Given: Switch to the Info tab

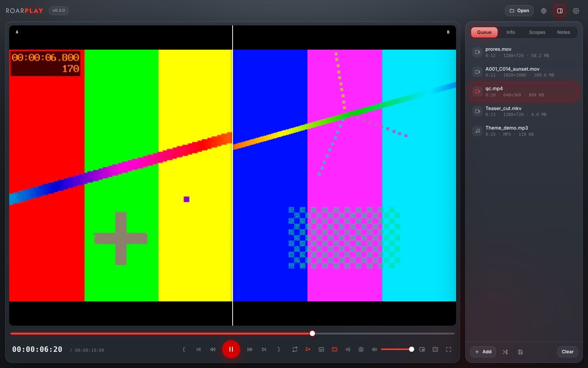Looking at the screenshot, I should tap(510, 32).
